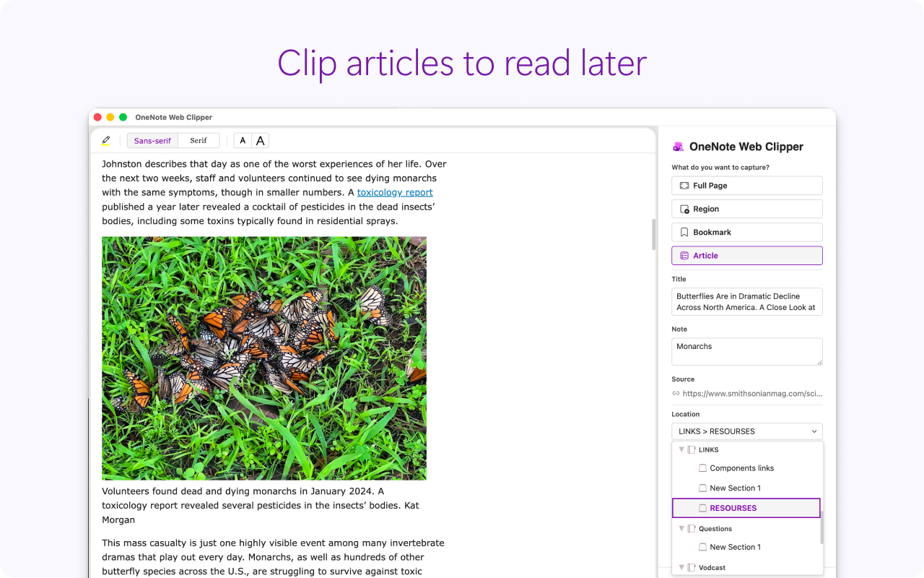The width and height of the screenshot is (924, 578).
Task: Click the source link chain icon
Action: click(676, 394)
